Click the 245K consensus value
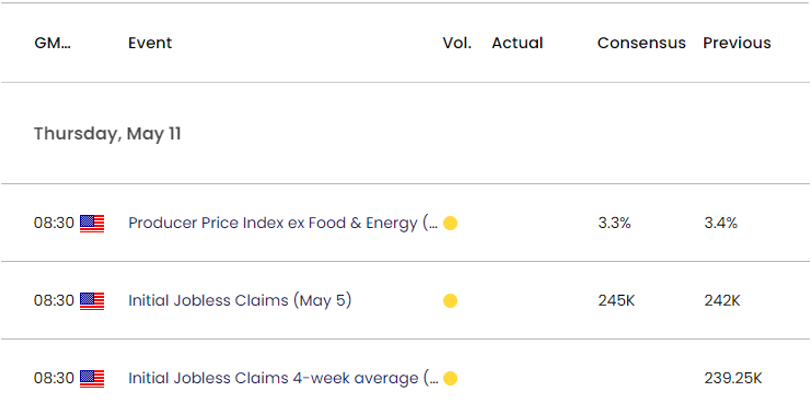The image size is (812, 408). click(616, 300)
